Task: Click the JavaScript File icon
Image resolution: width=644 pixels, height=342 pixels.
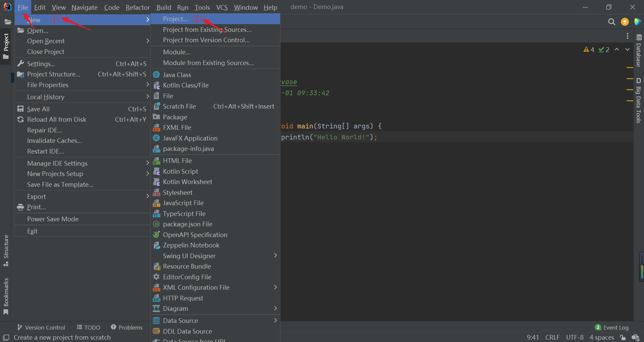Action: (156, 203)
